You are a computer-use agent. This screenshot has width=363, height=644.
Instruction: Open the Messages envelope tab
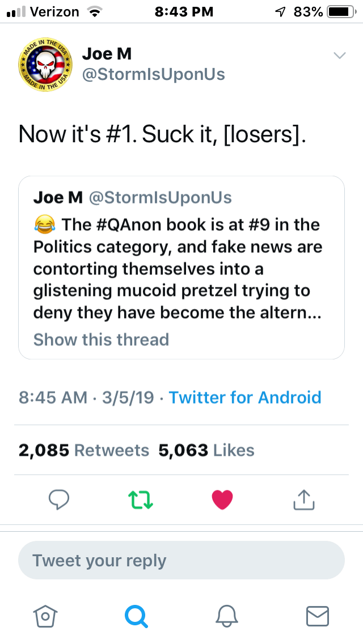[x=318, y=616]
